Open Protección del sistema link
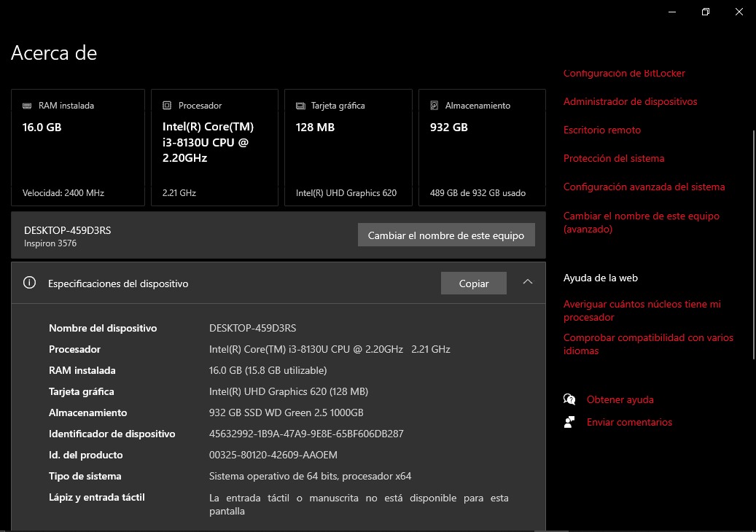The width and height of the screenshot is (756, 532). coord(613,158)
